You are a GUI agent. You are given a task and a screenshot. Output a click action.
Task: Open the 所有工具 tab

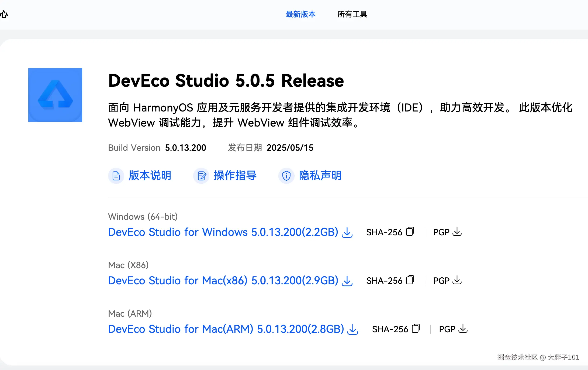352,14
